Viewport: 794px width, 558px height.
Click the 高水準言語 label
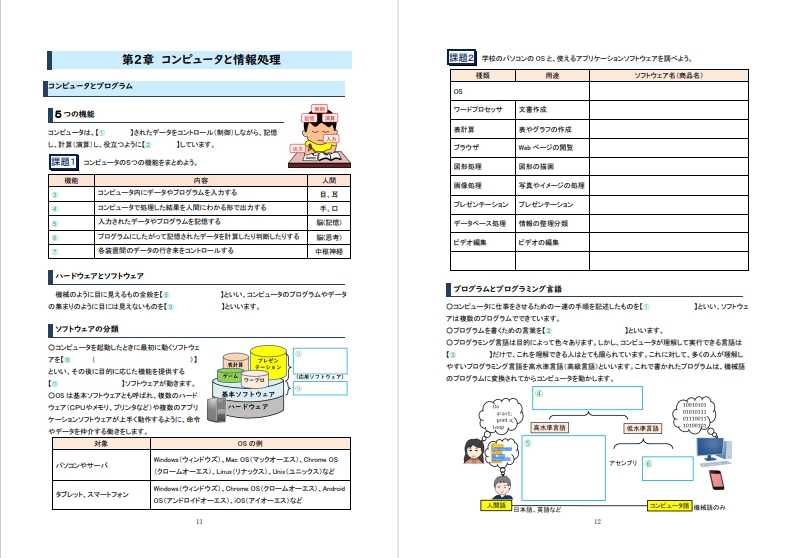[549, 428]
